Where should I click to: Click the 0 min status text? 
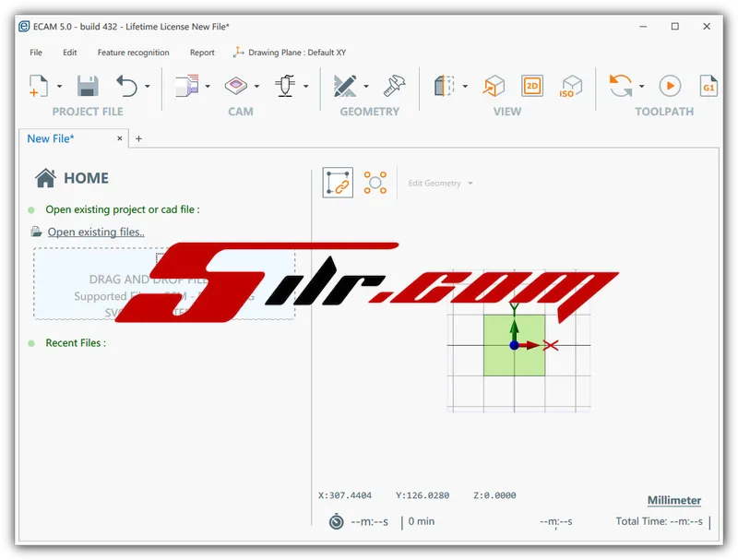(422, 521)
